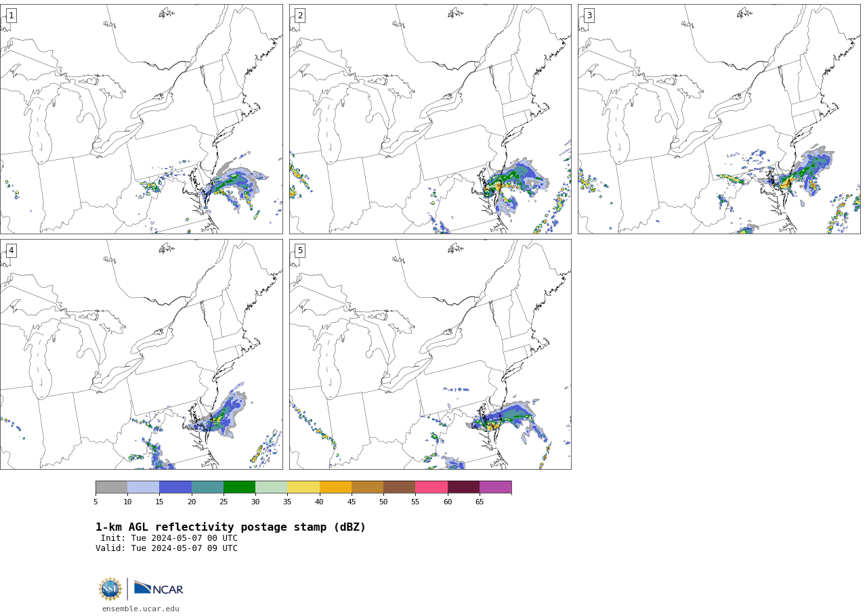Open the ensemble.ucar.edu link
Screen dimensions: 867x616
click(x=141, y=609)
